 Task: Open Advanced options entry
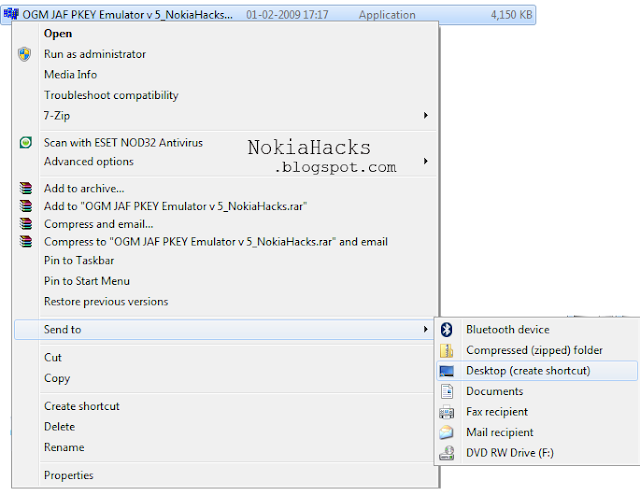[225, 161]
